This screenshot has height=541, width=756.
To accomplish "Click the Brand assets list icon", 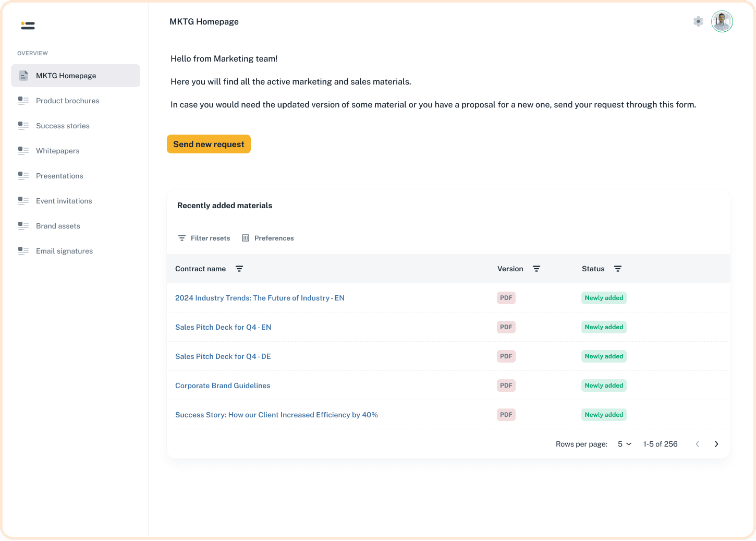I will 23,226.
